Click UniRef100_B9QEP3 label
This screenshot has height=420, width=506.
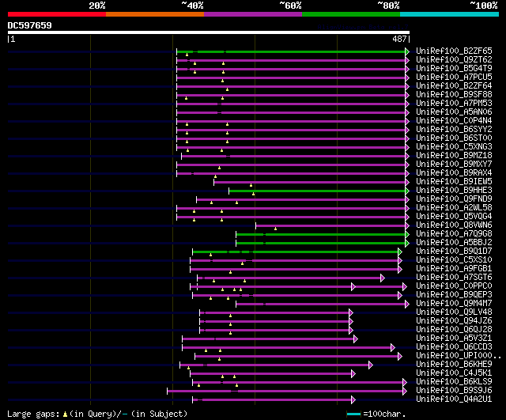(x=454, y=295)
